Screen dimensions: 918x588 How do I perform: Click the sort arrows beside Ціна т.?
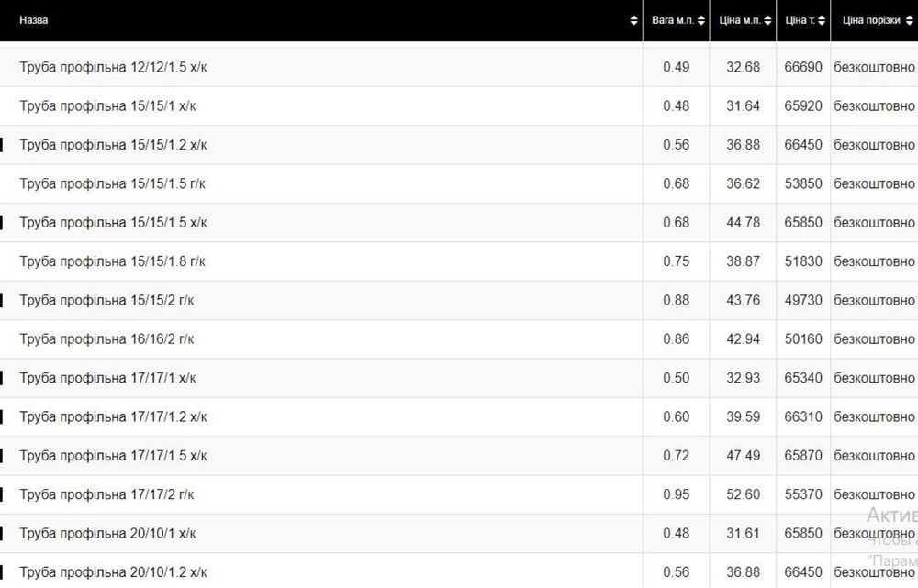(822, 20)
